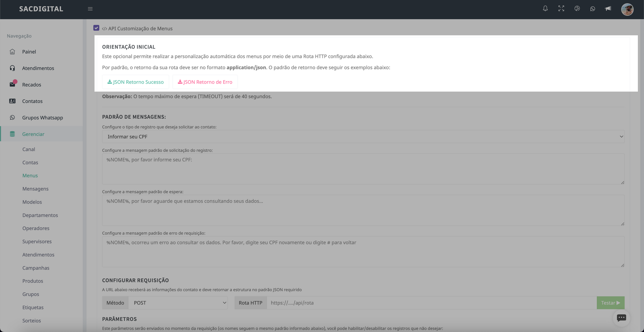The width and height of the screenshot is (644, 332).
Task: Click the Atendimentos headset icon
Action: 12,68
